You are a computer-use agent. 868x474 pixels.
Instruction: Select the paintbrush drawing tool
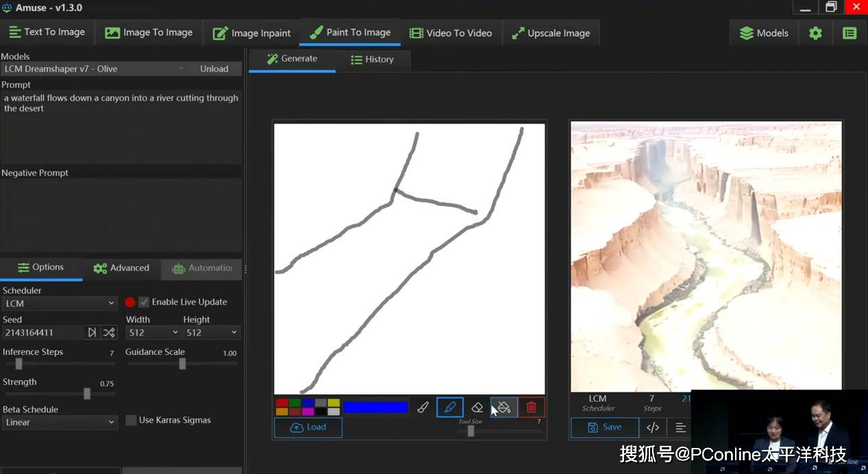(423, 408)
